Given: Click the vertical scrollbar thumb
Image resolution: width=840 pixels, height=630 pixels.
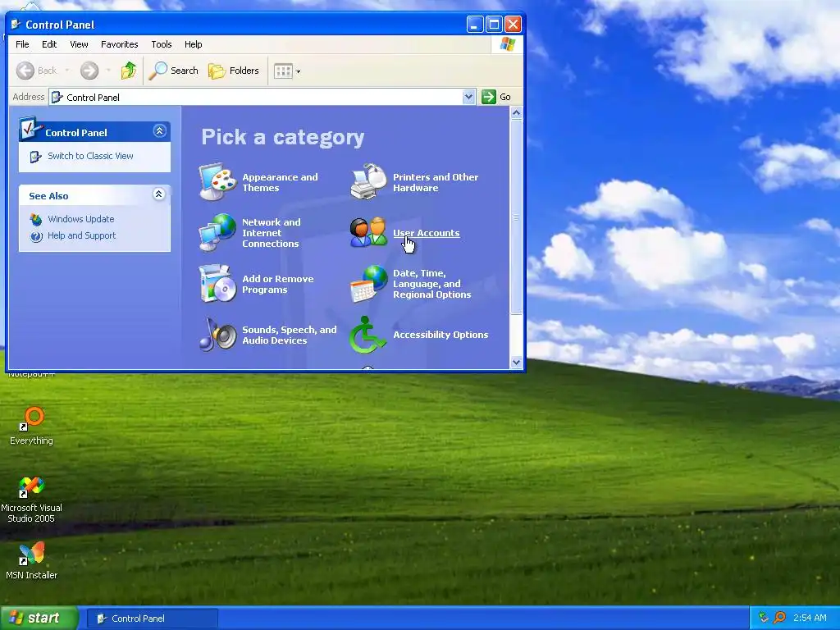Looking at the screenshot, I should (x=517, y=217).
